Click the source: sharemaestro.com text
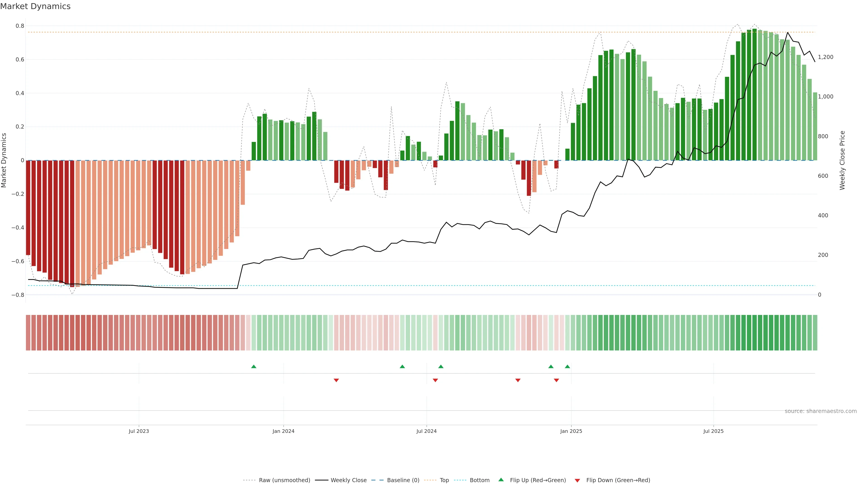 (x=821, y=411)
